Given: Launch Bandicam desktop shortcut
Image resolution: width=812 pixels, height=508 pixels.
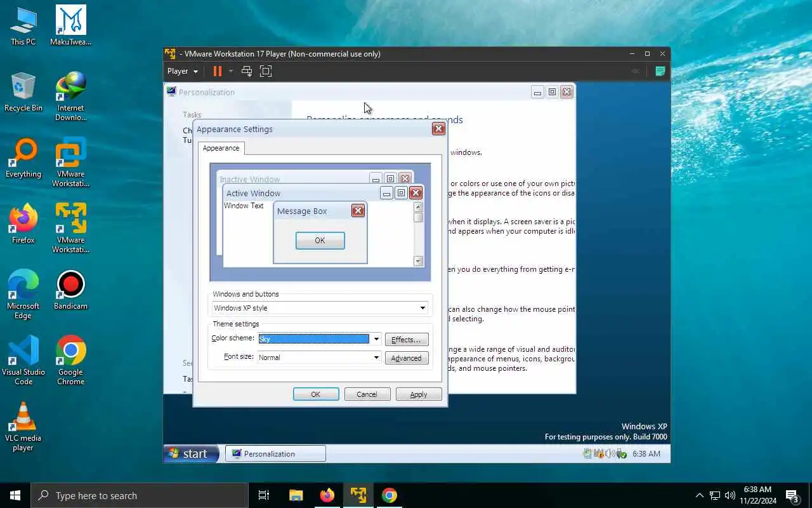Looking at the screenshot, I should 71,291.
